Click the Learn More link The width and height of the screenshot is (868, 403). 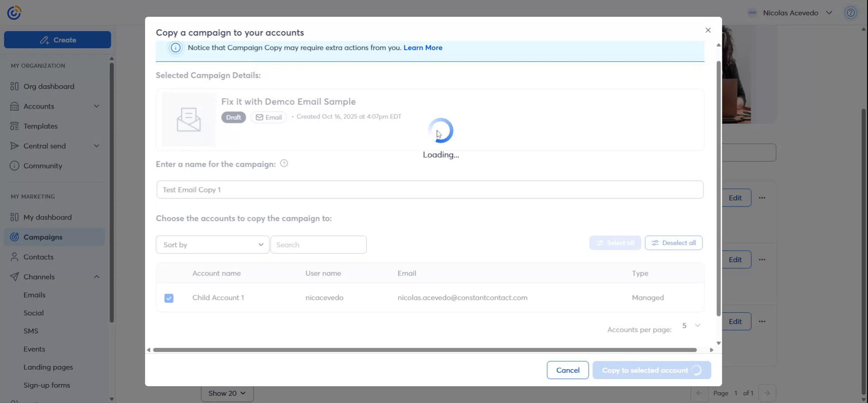[423, 47]
